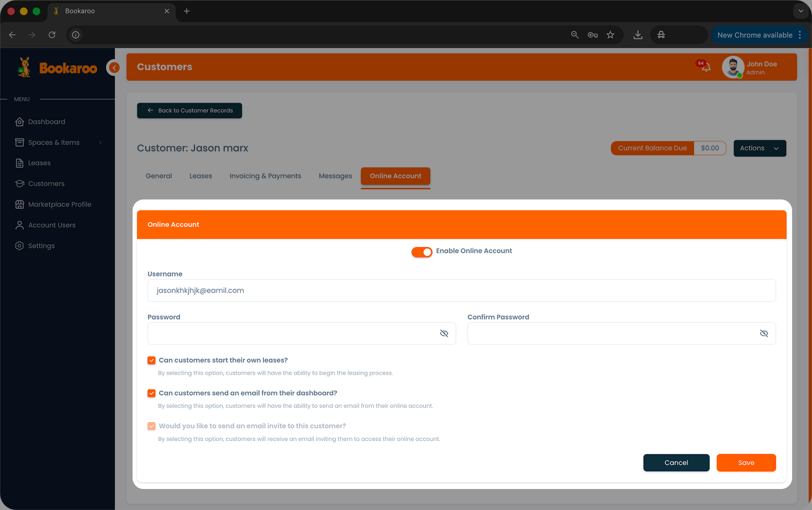The image size is (812, 510).
Task: Click the Back to Customer Records button
Action: (x=189, y=111)
